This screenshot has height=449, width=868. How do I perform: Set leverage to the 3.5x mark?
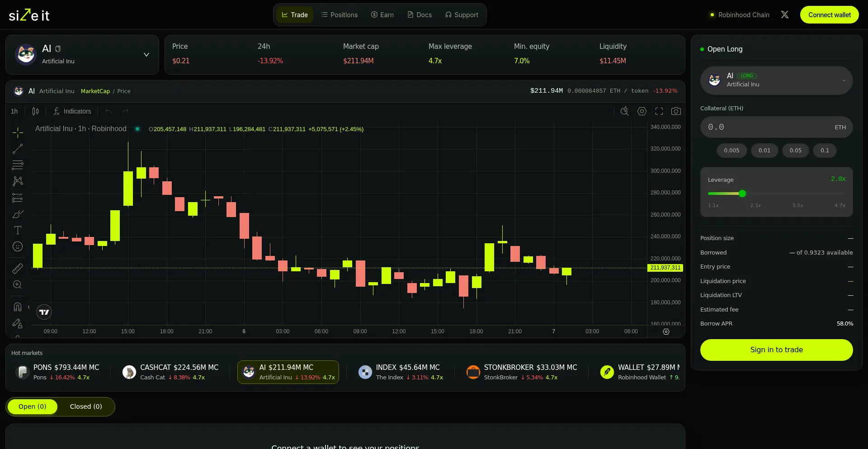798,205
